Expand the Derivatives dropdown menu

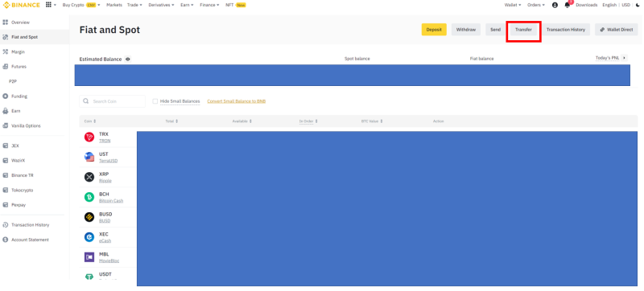tap(162, 5)
